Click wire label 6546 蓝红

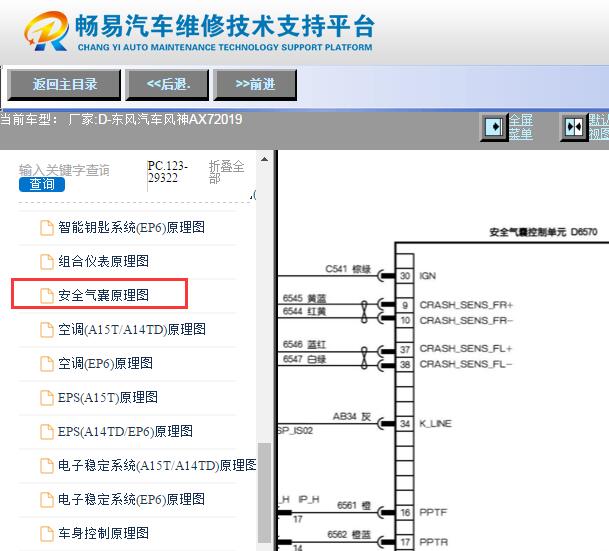point(304,344)
